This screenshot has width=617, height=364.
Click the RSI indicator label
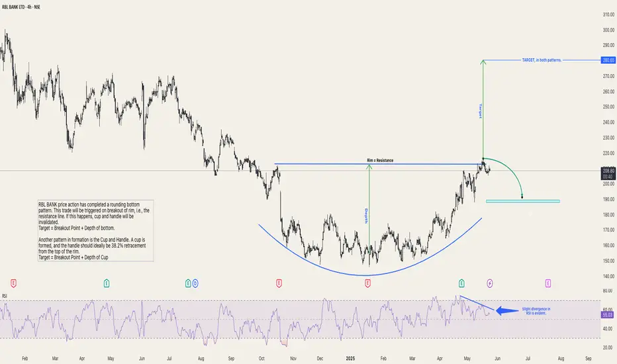tap(5, 296)
